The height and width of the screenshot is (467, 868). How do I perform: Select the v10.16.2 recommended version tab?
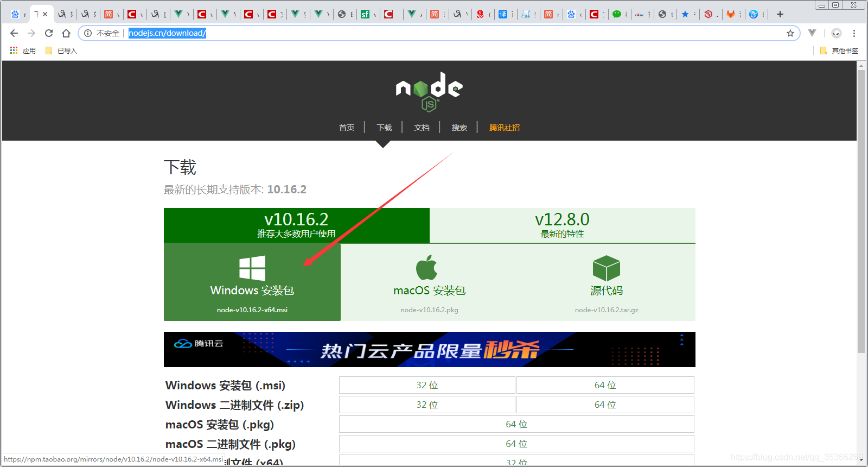(297, 225)
